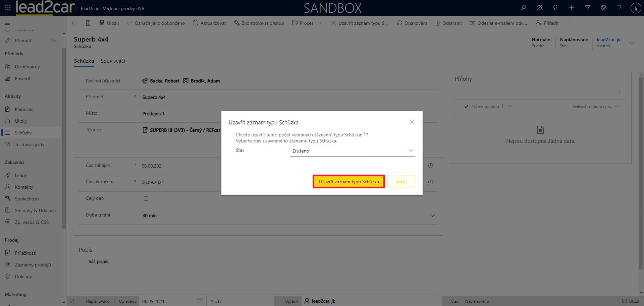Screen dimensions: 644x306
Task: Expand the Připnuté section in sidebar
Action: pos(53,41)
